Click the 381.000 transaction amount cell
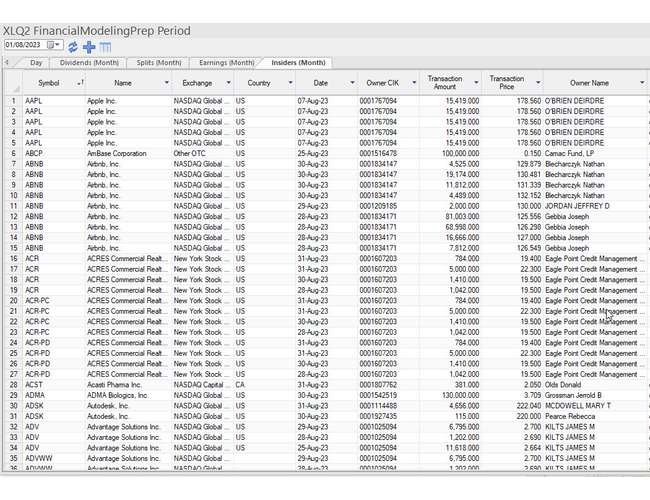 (450, 385)
